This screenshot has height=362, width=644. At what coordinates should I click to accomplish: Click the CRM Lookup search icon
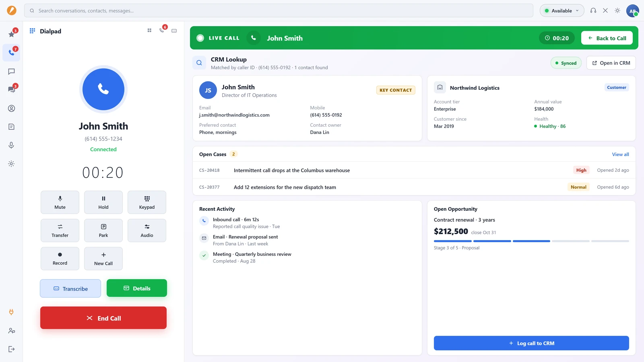[x=199, y=63]
